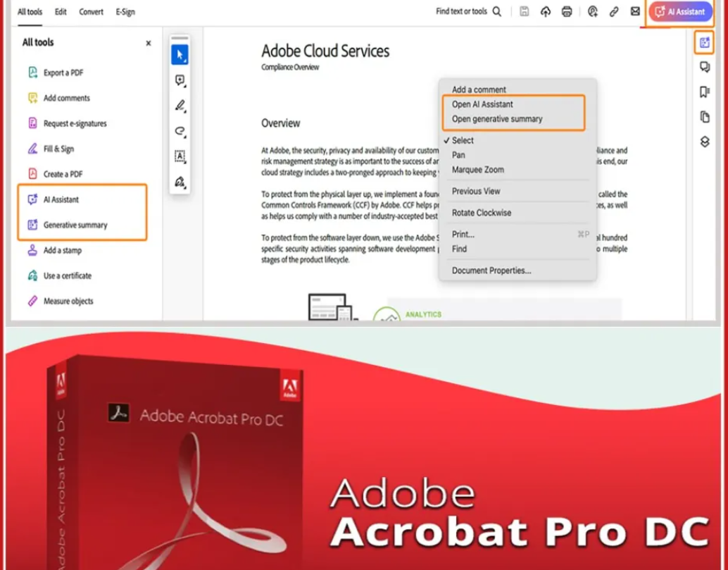Screen dimensions: 728x570
Task: Click the printer icon in top toolbar
Action: pos(567,11)
